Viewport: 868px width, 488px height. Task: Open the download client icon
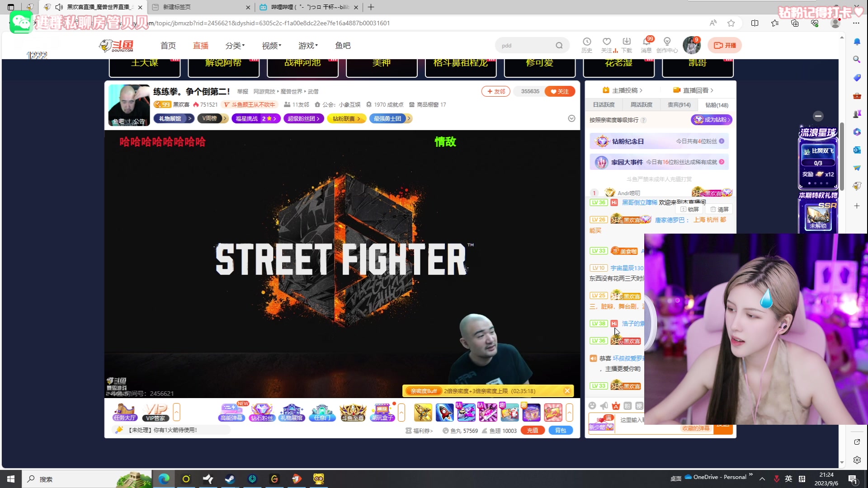(x=627, y=45)
